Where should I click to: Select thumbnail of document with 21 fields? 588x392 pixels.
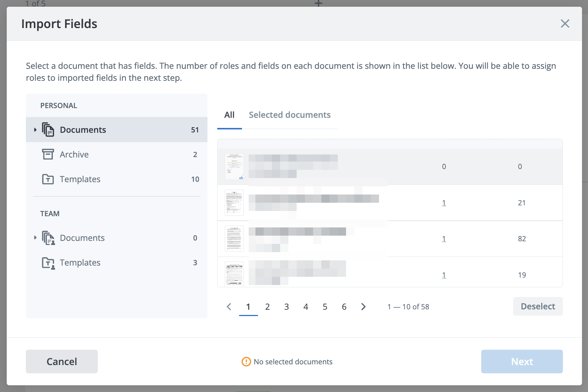click(x=234, y=203)
